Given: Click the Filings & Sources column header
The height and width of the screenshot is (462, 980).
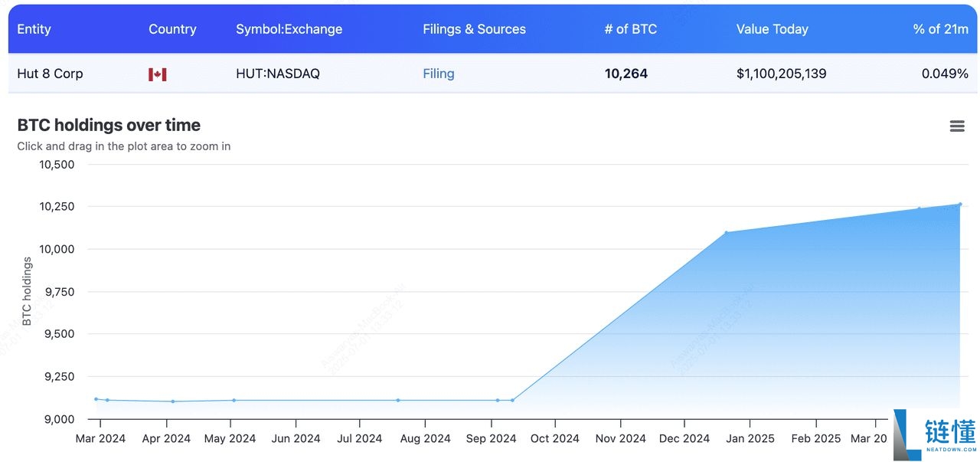Looking at the screenshot, I should click(474, 29).
